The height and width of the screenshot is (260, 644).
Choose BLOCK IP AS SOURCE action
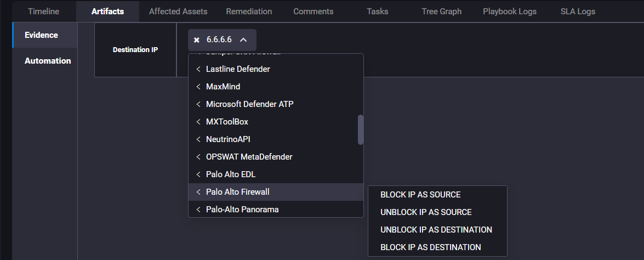coord(437,195)
